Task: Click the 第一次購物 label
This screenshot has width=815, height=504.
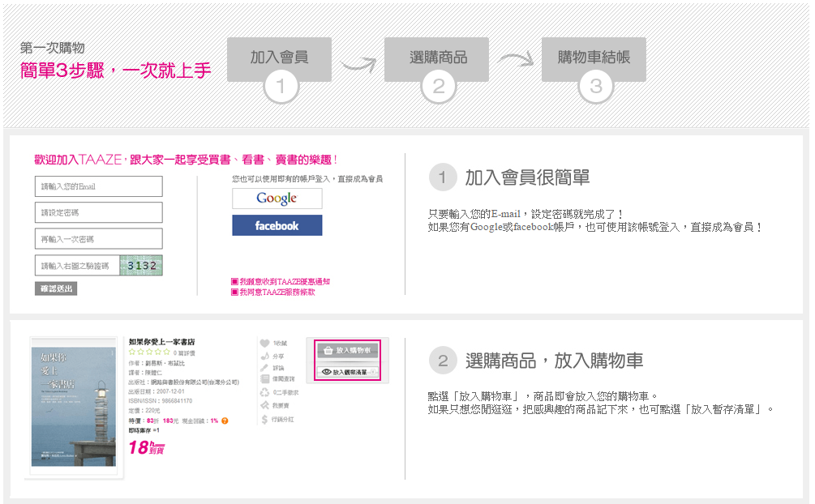Action: tap(52, 48)
